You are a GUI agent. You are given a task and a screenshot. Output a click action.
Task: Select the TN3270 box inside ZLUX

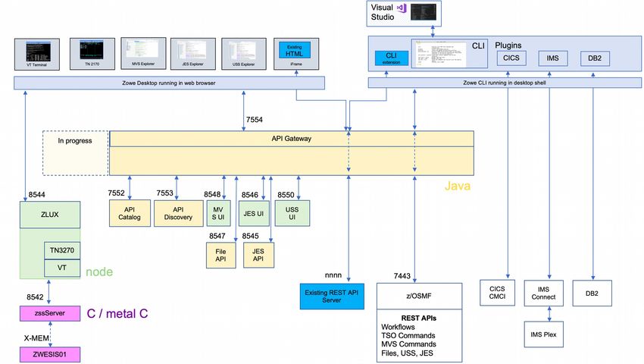62,250
